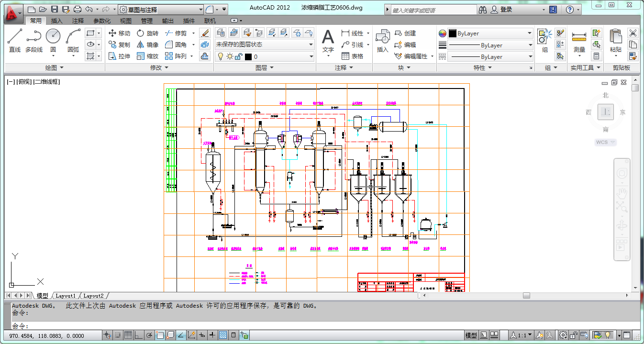Open the ByLayer object color dropdown
The height and width of the screenshot is (344, 644).
[x=490, y=33]
